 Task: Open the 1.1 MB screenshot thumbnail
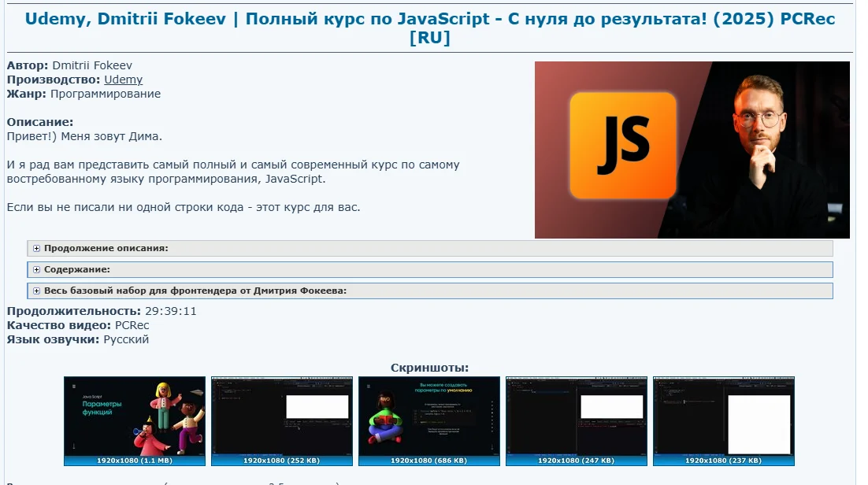click(x=135, y=420)
